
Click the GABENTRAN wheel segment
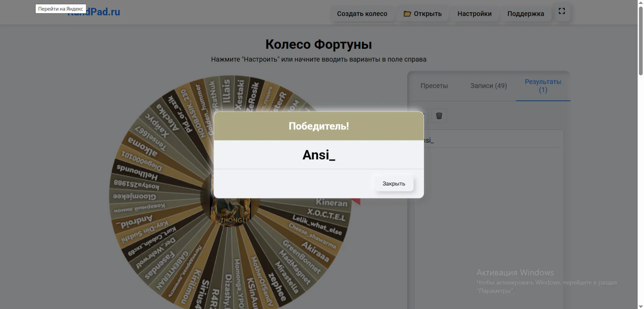click(172, 270)
